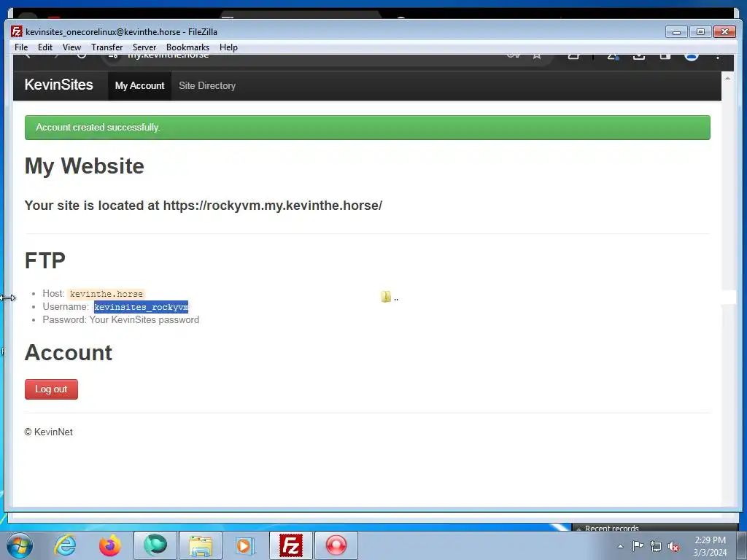Viewport: 747px width, 560px height.
Task: Open Windows Media Player from the taskbar
Action: (x=246, y=545)
